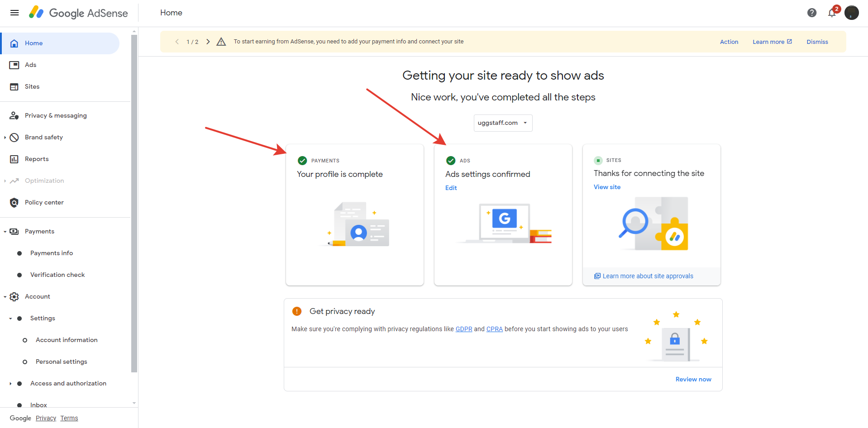Click the Learn more banner link
Viewport: 868px width, 428px height.
(x=772, y=42)
